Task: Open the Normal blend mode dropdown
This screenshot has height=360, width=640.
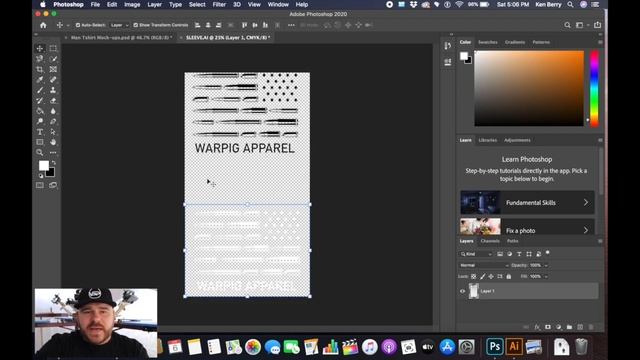Action: tap(484, 265)
